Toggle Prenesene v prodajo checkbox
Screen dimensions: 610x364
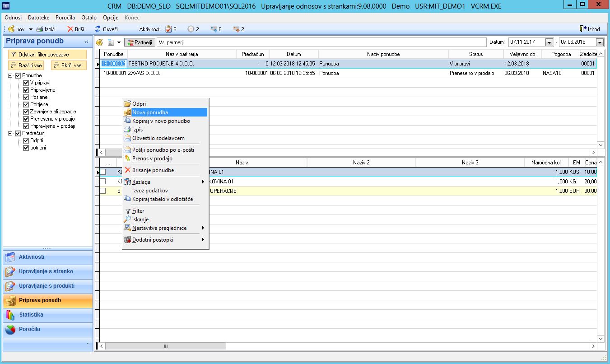(x=26, y=119)
